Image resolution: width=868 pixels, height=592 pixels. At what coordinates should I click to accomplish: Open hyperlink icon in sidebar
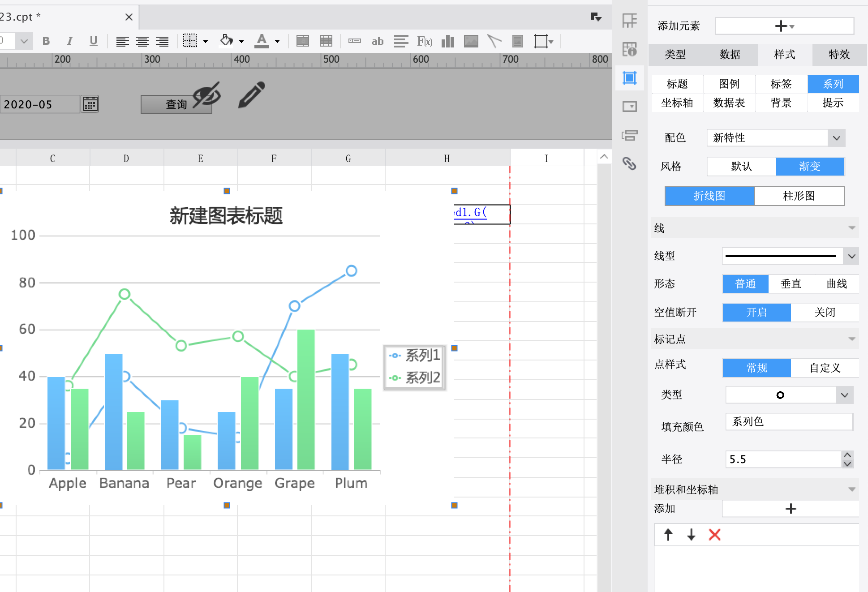629,163
